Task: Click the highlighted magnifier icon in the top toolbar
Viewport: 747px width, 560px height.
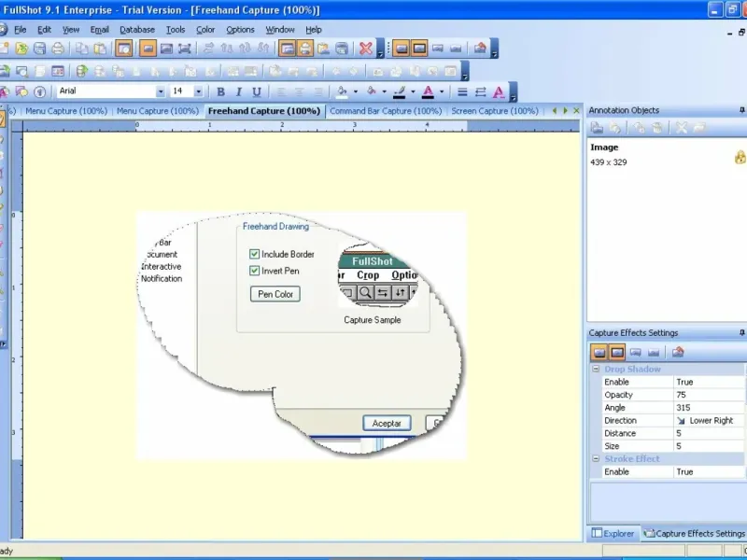Action: [124, 49]
